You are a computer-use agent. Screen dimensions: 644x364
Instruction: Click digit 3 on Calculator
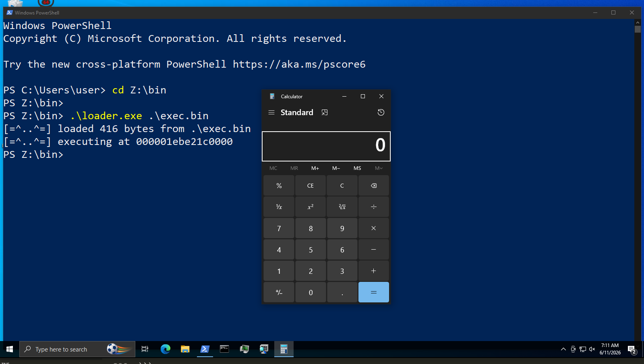[342, 271]
